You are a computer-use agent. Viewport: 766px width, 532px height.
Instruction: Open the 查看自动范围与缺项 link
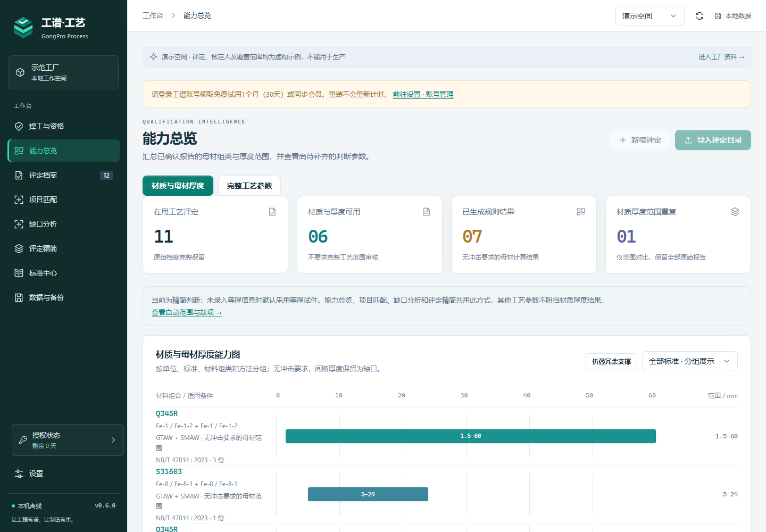(x=187, y=312)
